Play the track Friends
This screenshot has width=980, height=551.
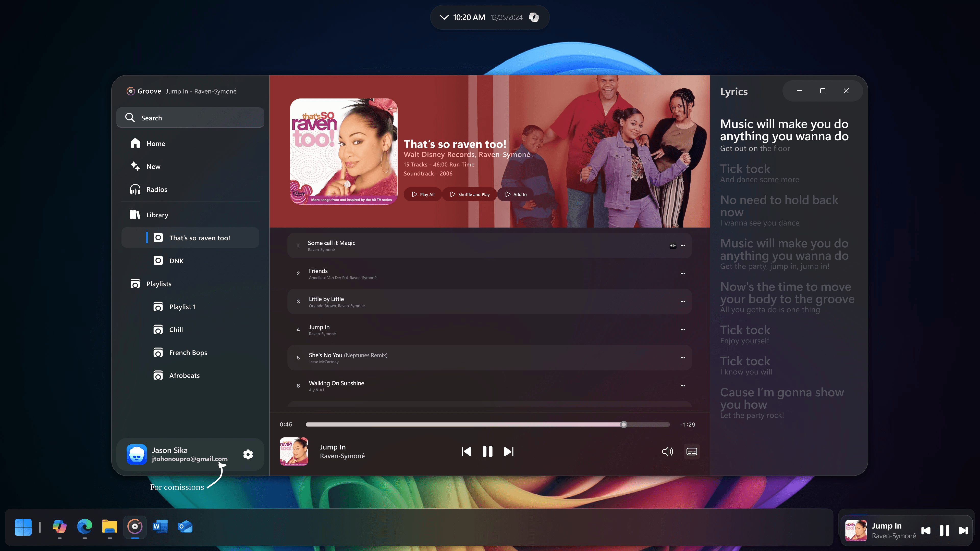coord(490,273)
